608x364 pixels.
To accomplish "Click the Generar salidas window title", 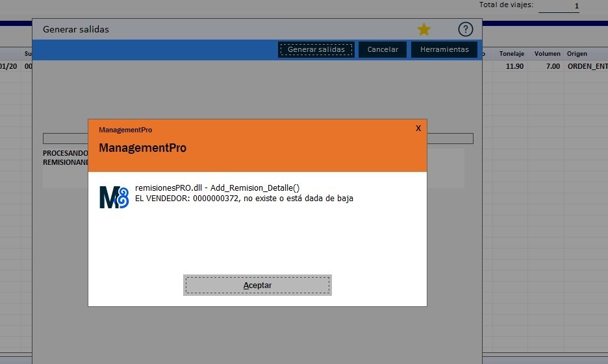I will (76, 29).
